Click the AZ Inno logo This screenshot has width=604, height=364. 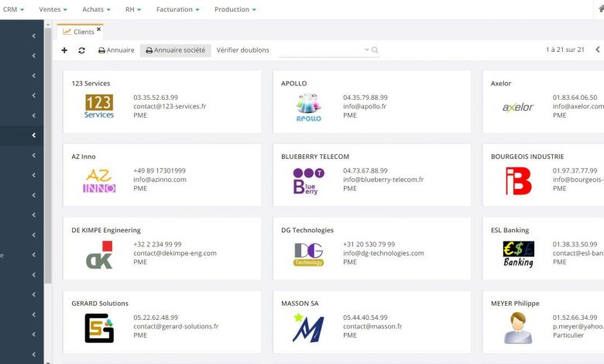pyautogui.click(x=99, y=180)
